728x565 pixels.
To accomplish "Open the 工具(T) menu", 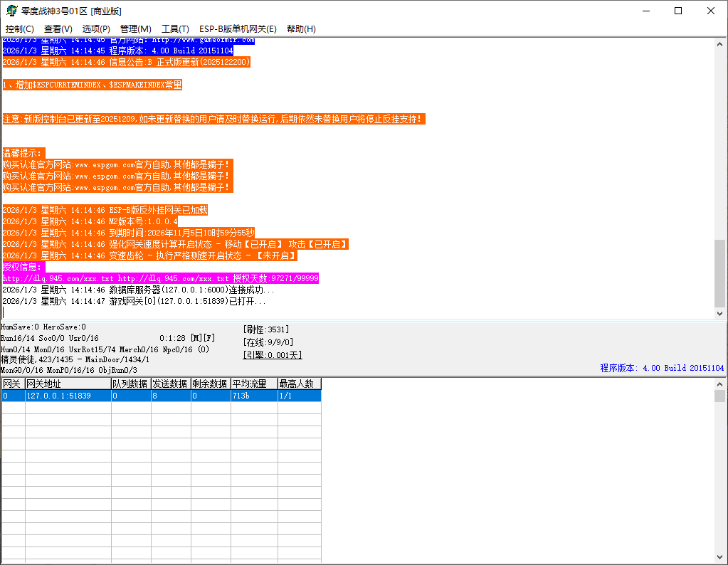I will tap(175, 29).
